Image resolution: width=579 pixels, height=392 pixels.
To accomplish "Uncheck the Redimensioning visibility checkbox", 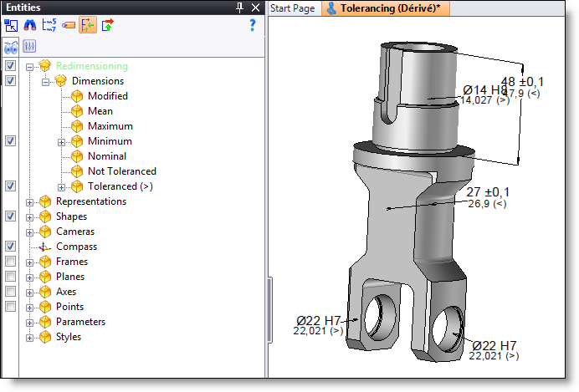I will [x=10, y=66].
